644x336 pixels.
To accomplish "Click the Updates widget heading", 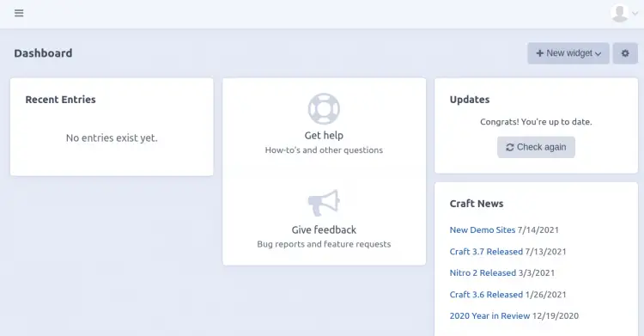I will pos(470,100).
